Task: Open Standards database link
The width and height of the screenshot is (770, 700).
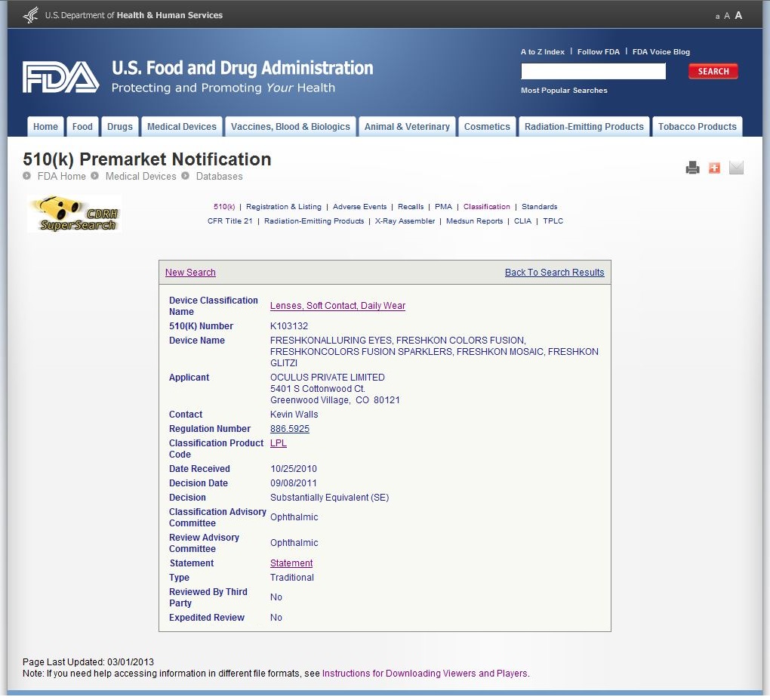Action: 539,207
